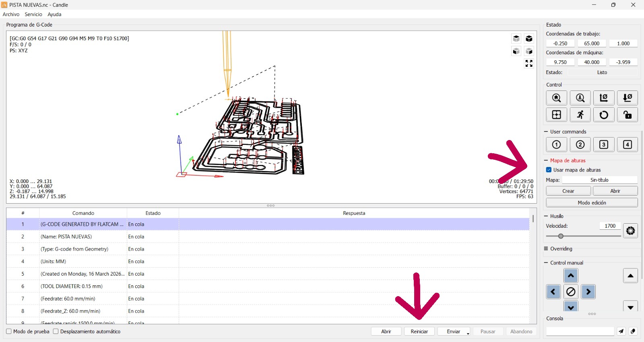Open the Archivo menu
The height and width of the screenshot is (342, 644).
[11, 14]
